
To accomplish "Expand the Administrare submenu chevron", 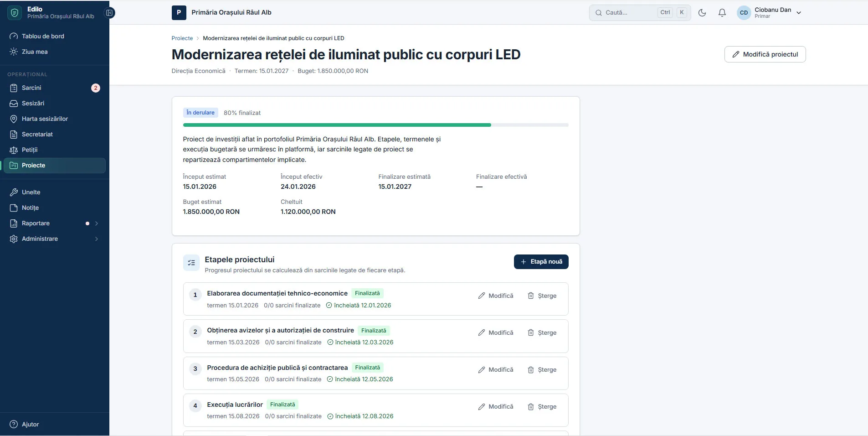I will point(97,239).
